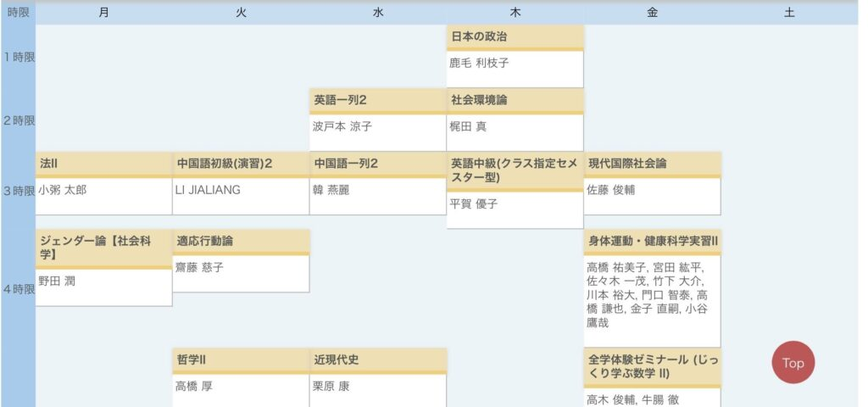Select the 身体運動・健康科学実習II course
This screenshot has height=407, width=868.
(653, 242)
